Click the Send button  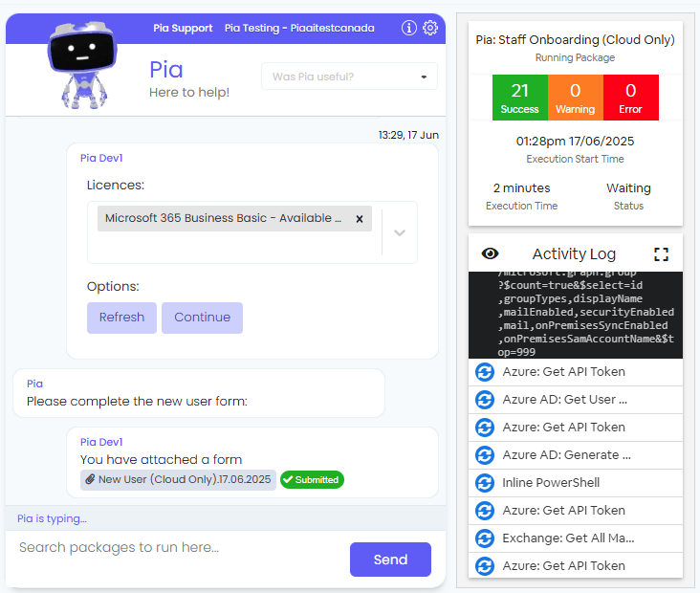pyautogui.click(x=390, y=560)
